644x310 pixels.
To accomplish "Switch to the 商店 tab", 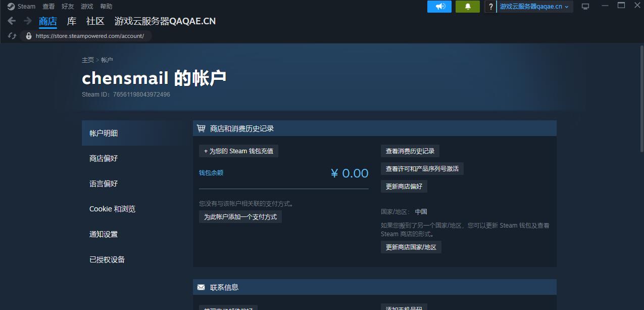I will point(48,21).
